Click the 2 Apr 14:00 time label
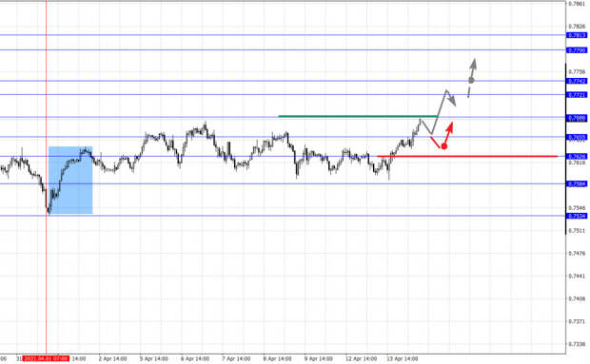The height and width of the screenshot is (364, 590). tap(112, 358)
